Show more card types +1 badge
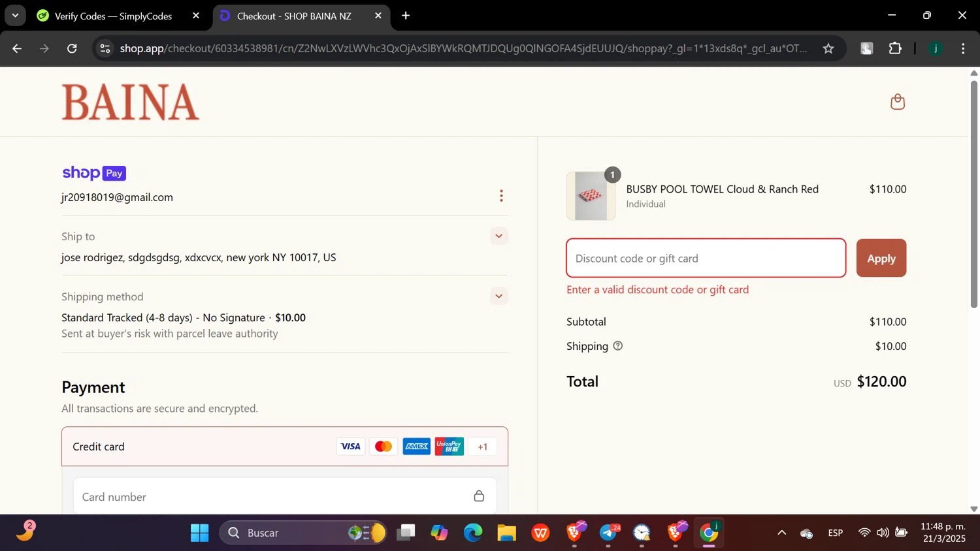Screen dimensions: 980x551 click(x=483, y=447)
